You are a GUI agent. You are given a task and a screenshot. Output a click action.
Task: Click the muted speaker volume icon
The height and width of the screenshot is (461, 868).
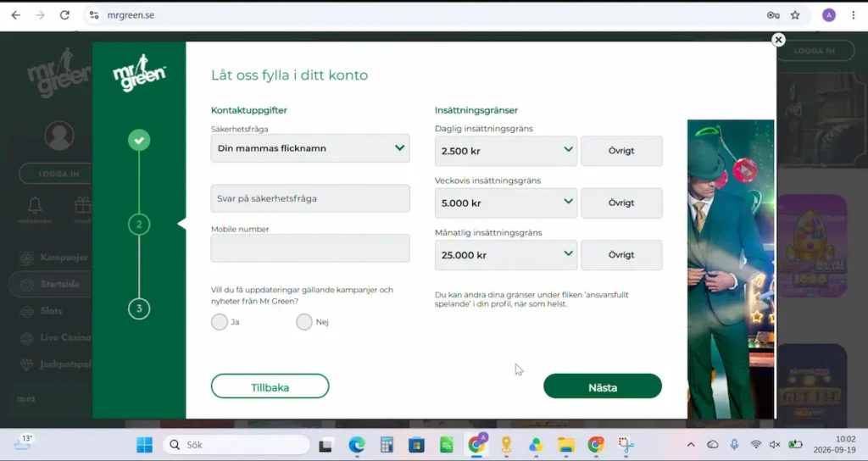pos(775,445)
